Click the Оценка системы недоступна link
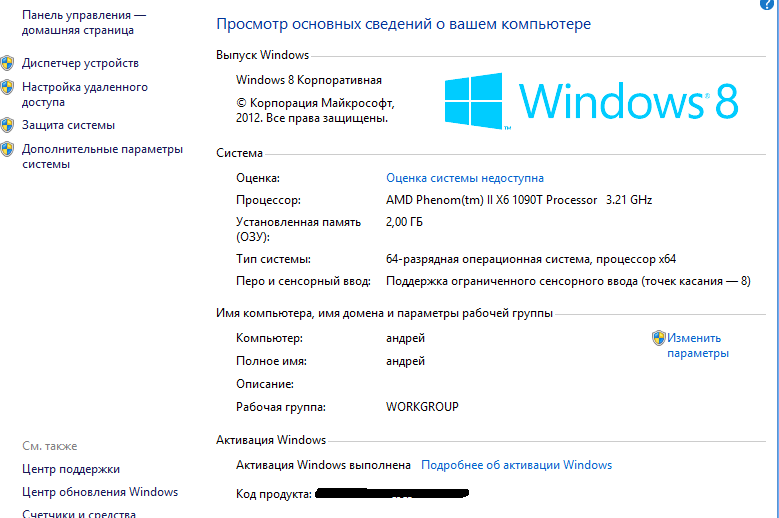Screen dimensions: 779x518 coord(465,177)
